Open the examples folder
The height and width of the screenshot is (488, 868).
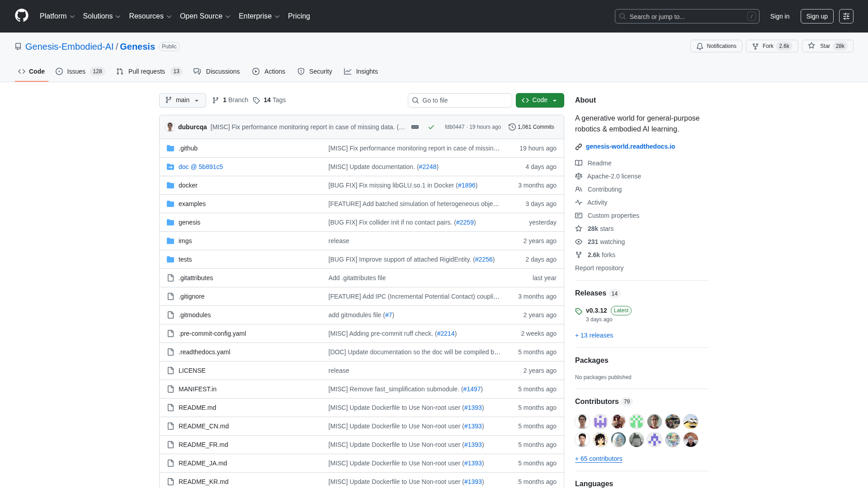192,204
